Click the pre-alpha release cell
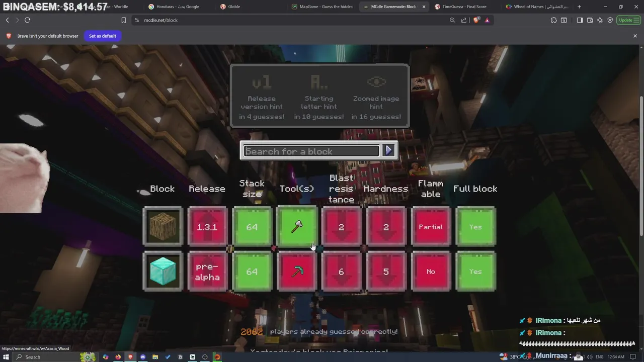The image size is (644, 362). click(207, 271)
